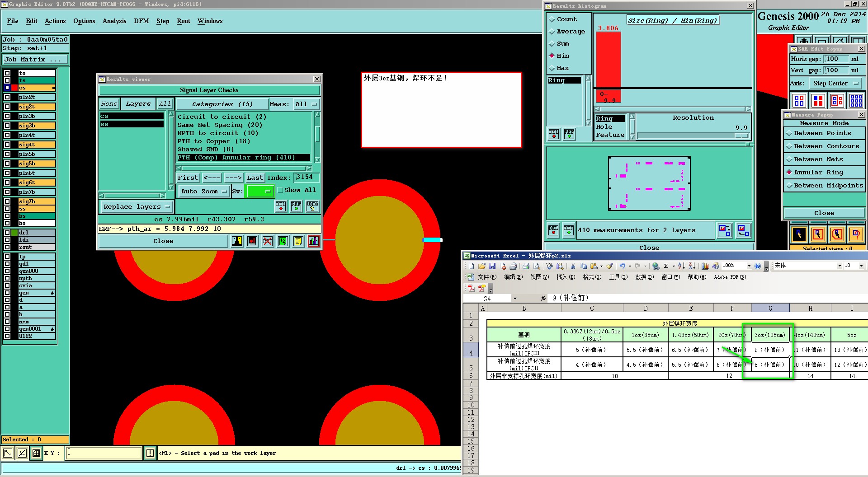Screen dimensions: 868x477
Task: Click Excel Format Painter brush icon
Action: coord(609,266)
